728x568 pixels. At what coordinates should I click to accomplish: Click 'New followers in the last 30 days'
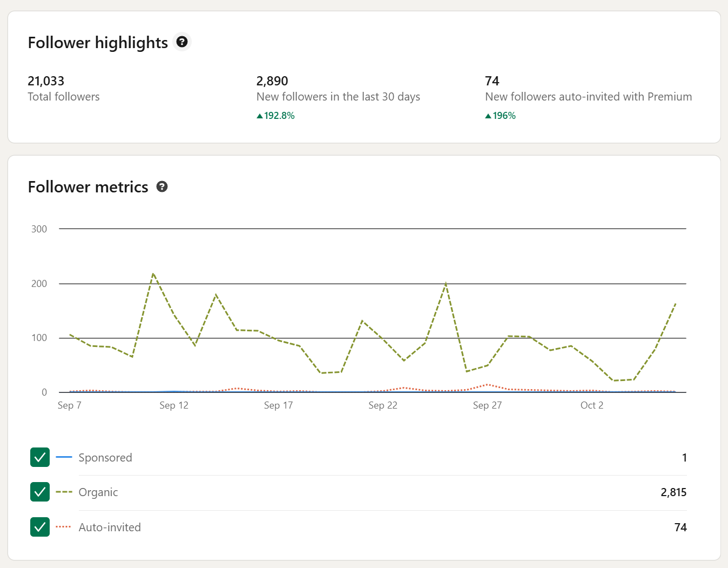(x=338, y=97)
